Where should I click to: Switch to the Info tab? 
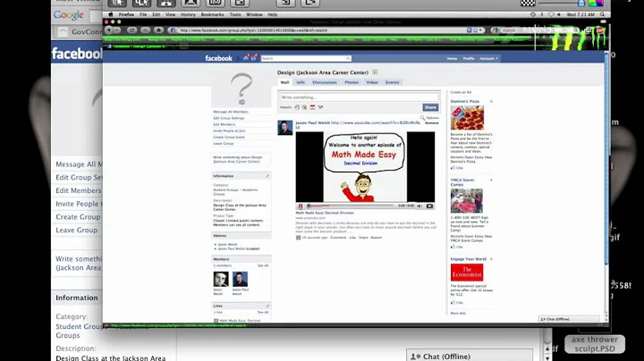[301, 82]
